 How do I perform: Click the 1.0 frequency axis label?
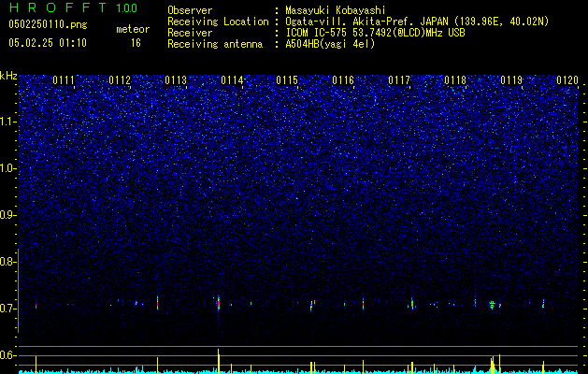(7, 168)
